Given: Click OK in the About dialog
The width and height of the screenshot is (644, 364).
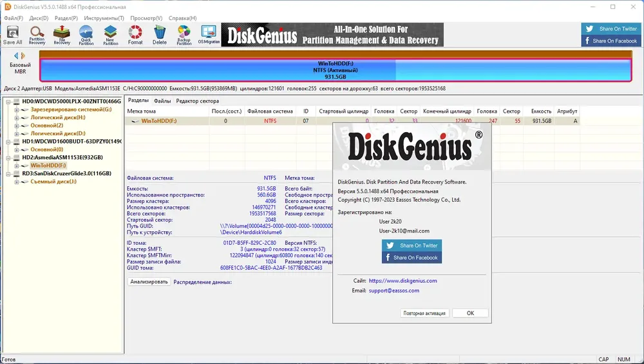Looking at the screenshot, I should coord(470,313).
